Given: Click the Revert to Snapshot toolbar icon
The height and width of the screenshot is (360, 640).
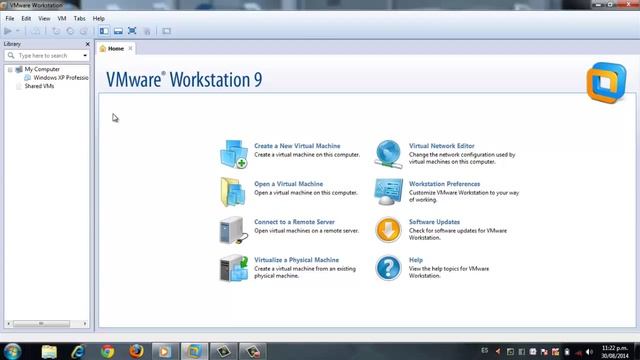Looking at the screenshot, I should coord(70,31).
